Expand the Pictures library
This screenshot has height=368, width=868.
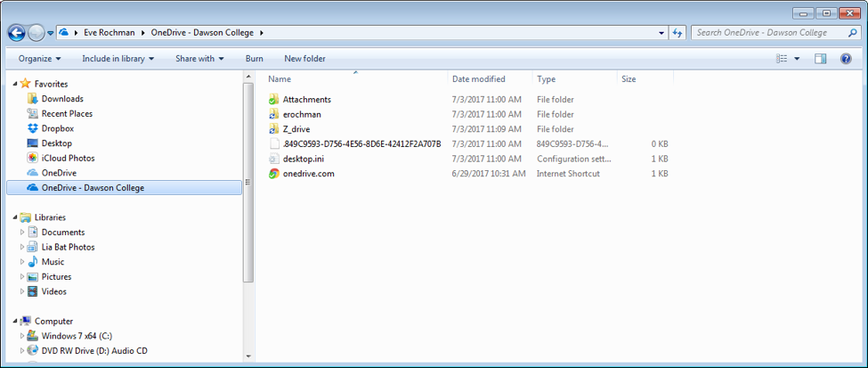click(x=22, y=276)
